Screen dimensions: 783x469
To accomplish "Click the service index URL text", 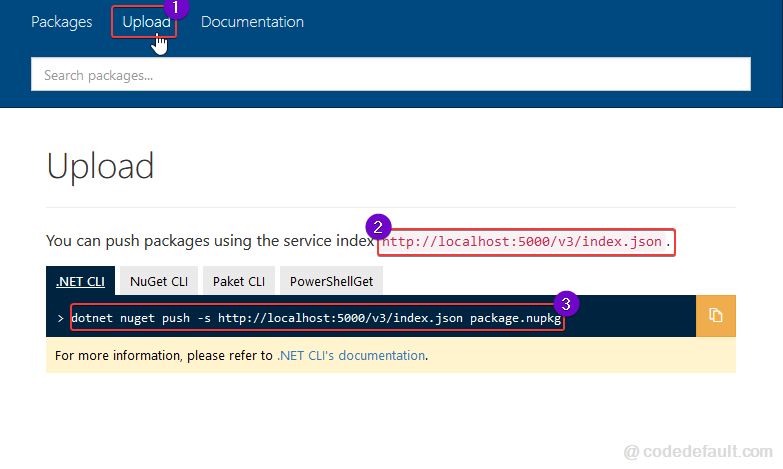I will point(522,242).
